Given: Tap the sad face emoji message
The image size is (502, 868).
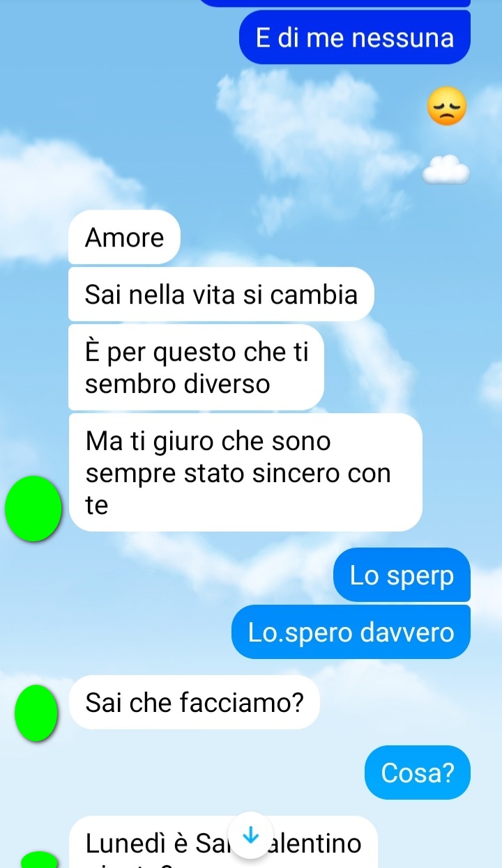Looking at the screenshot, I should [446, 107].
